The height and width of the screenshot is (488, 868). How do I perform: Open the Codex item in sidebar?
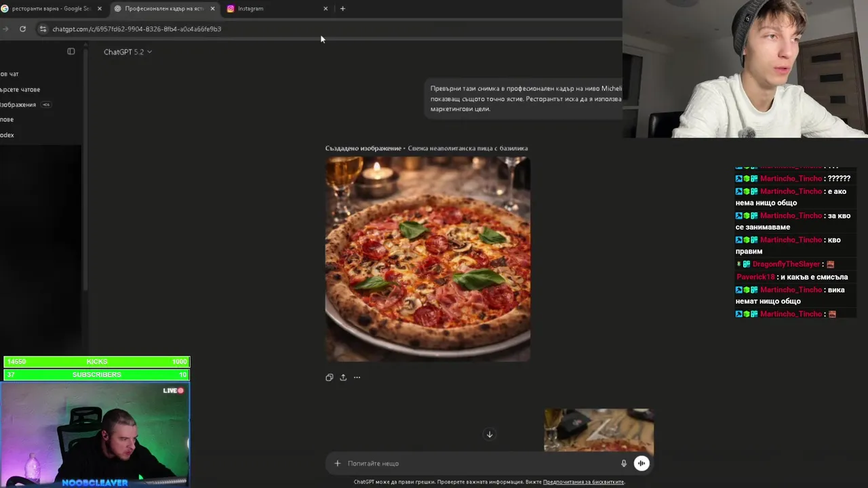pyautogui.click(x=7, y=135)
